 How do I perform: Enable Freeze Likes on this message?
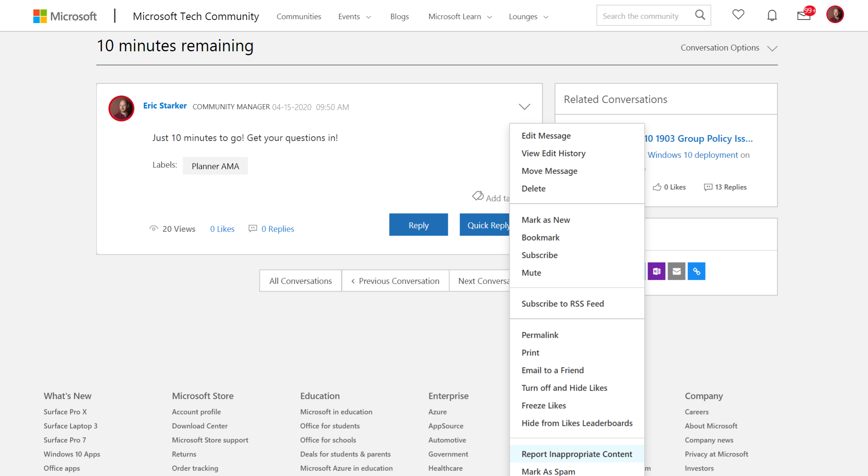(x=543, y=405)
